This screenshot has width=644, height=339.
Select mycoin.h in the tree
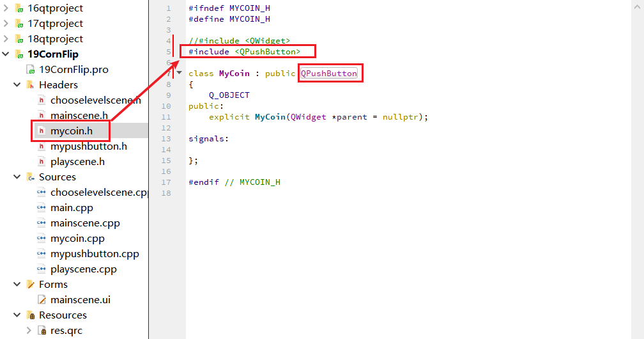[x=72, y=131]
